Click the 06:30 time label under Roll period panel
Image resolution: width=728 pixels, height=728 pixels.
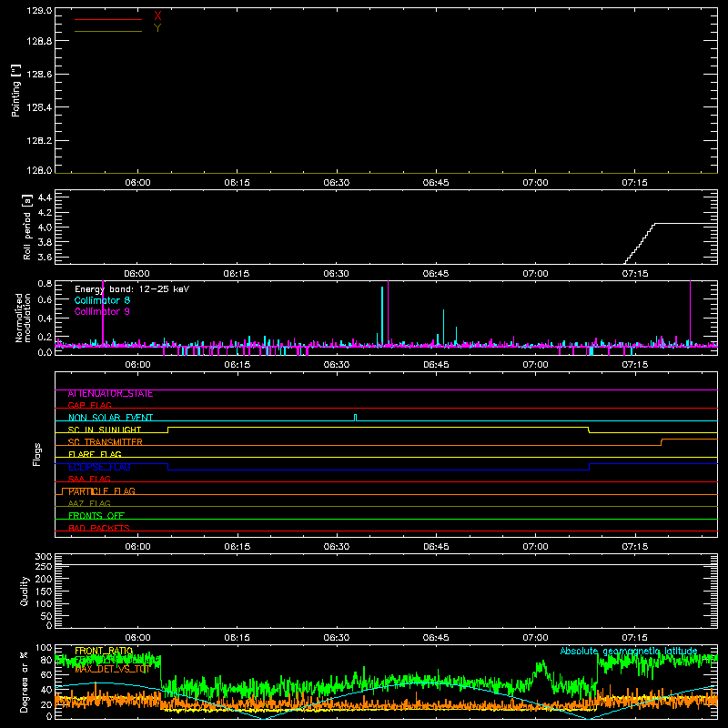pos(336,274)
